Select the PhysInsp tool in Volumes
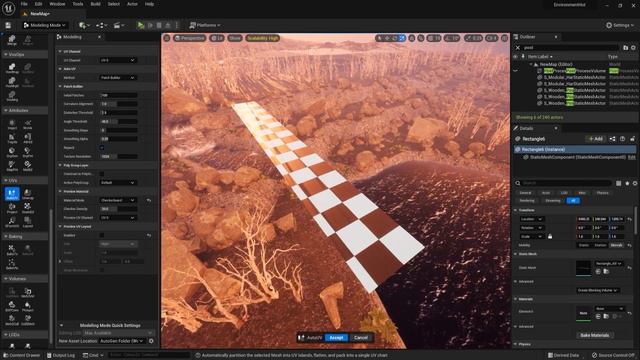 [x=28, y=306]
